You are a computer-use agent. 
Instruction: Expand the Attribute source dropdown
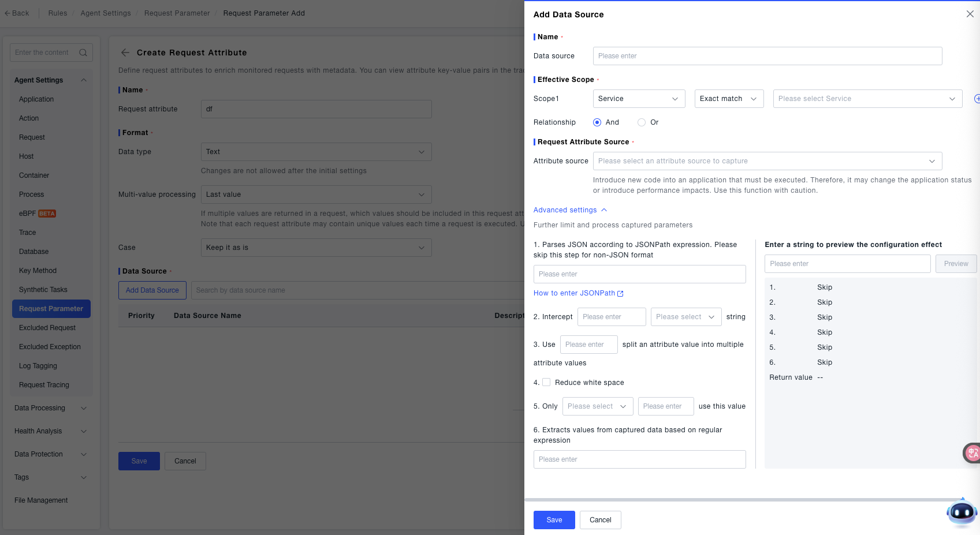(767, 161)
